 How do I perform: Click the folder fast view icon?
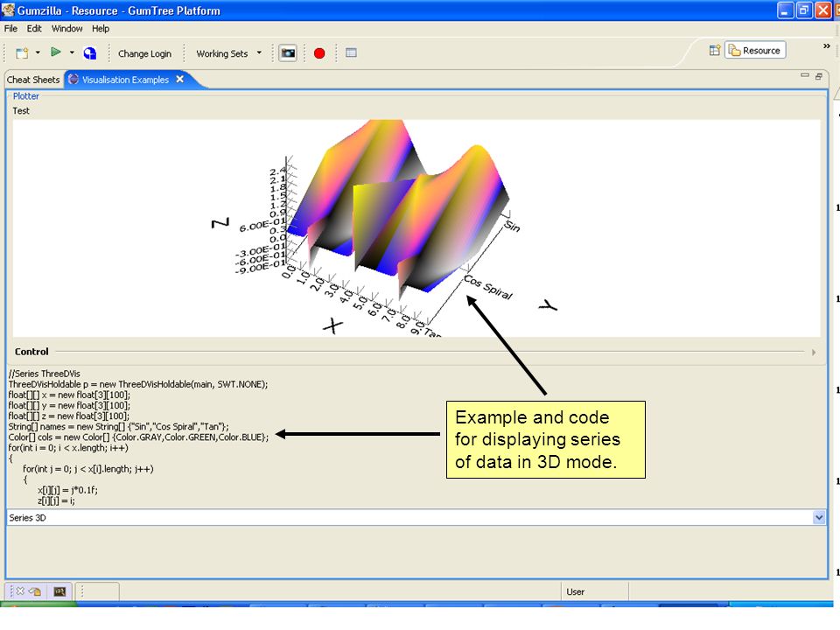tap(35, 591)
